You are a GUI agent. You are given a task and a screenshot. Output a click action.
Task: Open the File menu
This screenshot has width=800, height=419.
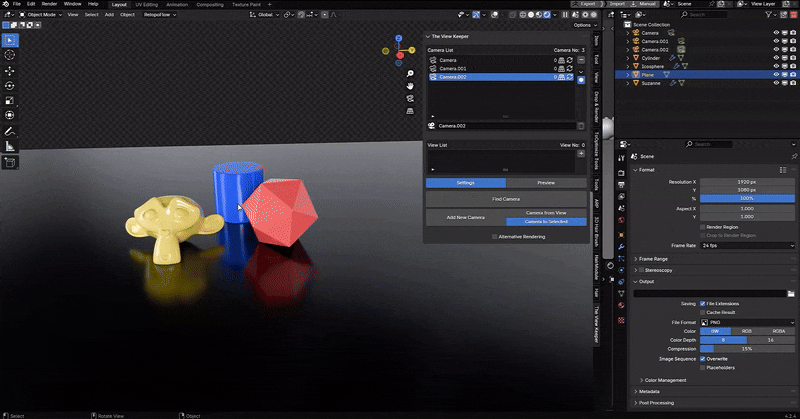[x=17, y=4]
